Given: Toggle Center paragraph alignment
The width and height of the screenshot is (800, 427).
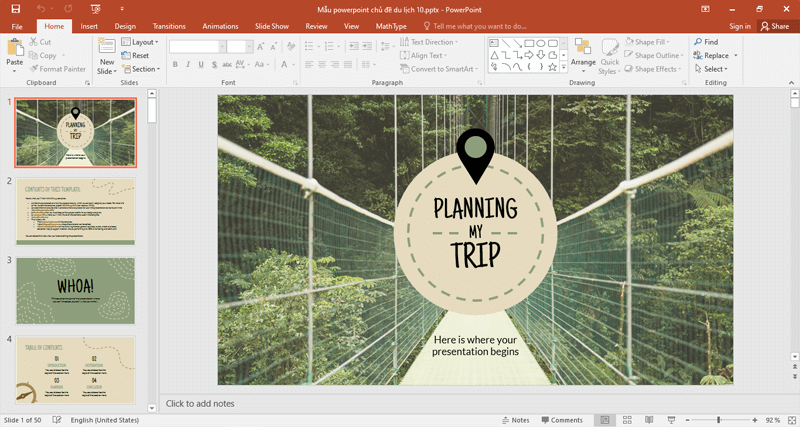Looking at the screenshot, I should (x=322, y=64).
